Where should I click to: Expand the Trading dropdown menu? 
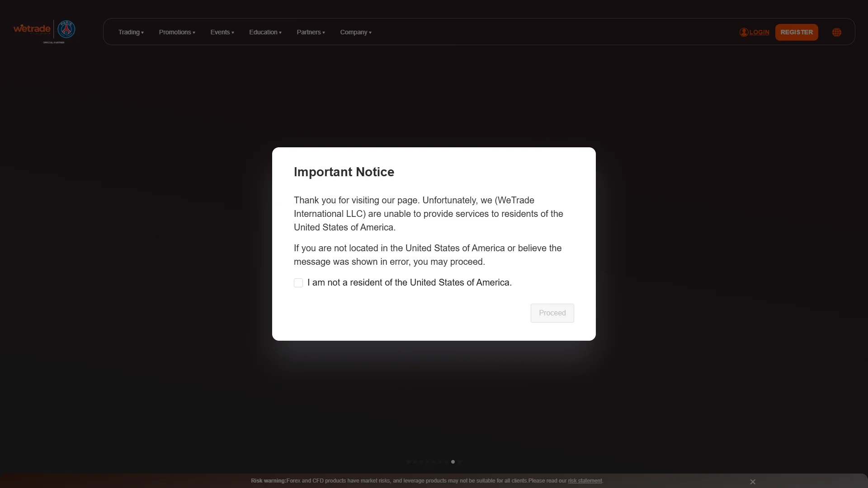131,32
